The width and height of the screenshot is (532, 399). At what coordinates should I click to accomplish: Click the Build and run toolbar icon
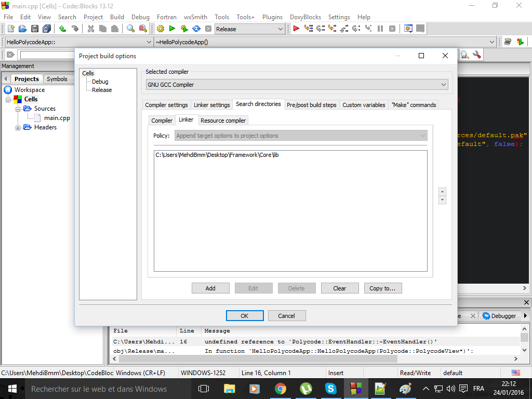coord(183,29)
